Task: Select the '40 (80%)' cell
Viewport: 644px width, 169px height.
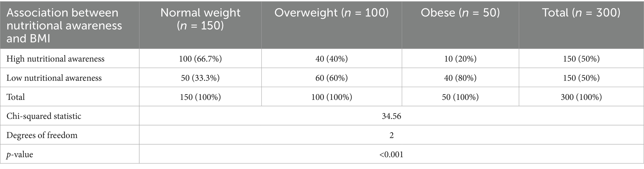Action: [x=460, y=78]
